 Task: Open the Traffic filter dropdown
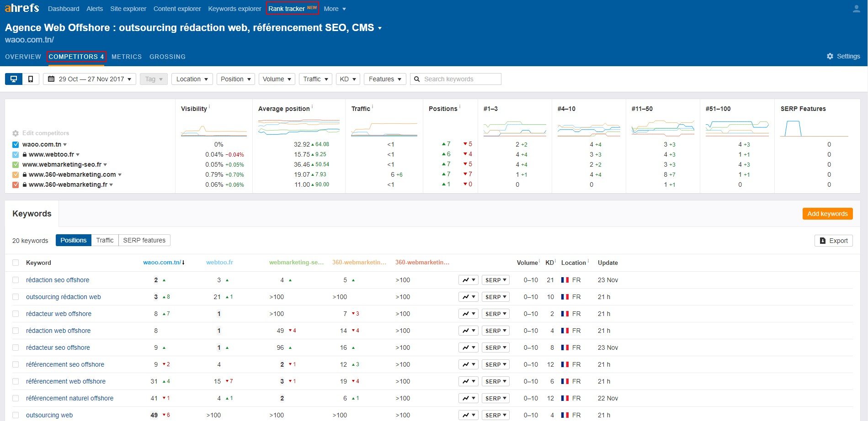(x=315, y=79)
